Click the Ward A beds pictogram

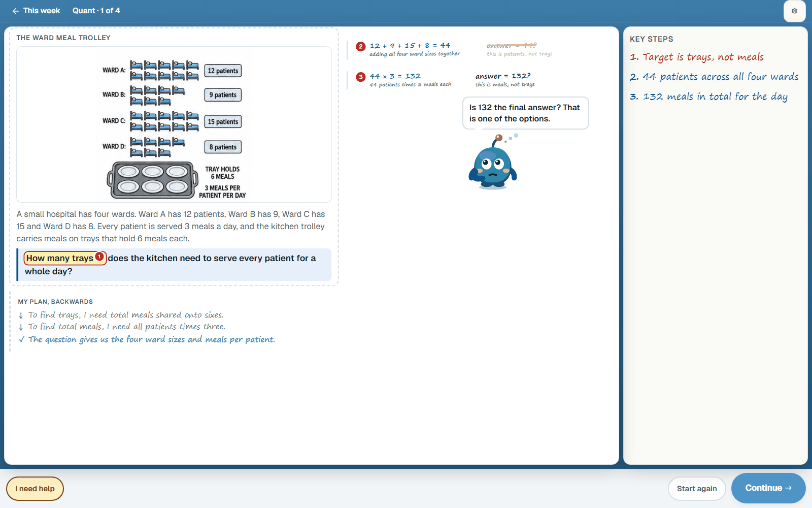pos(164,71)
